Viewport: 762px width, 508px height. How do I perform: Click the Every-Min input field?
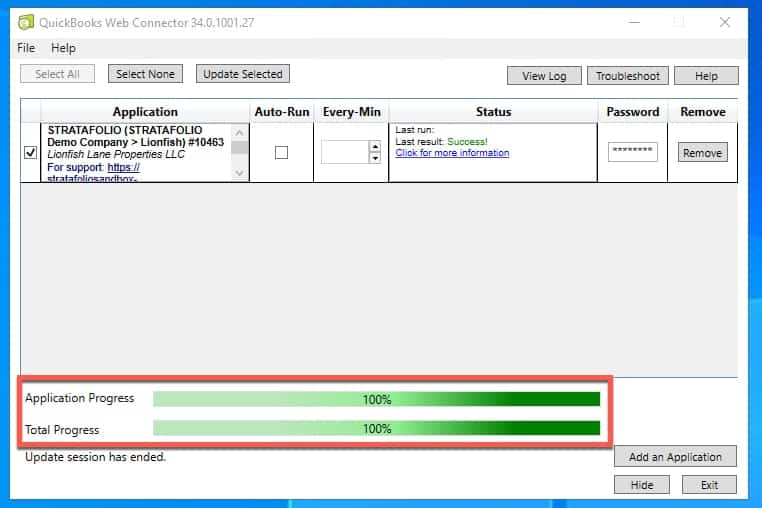345,152
